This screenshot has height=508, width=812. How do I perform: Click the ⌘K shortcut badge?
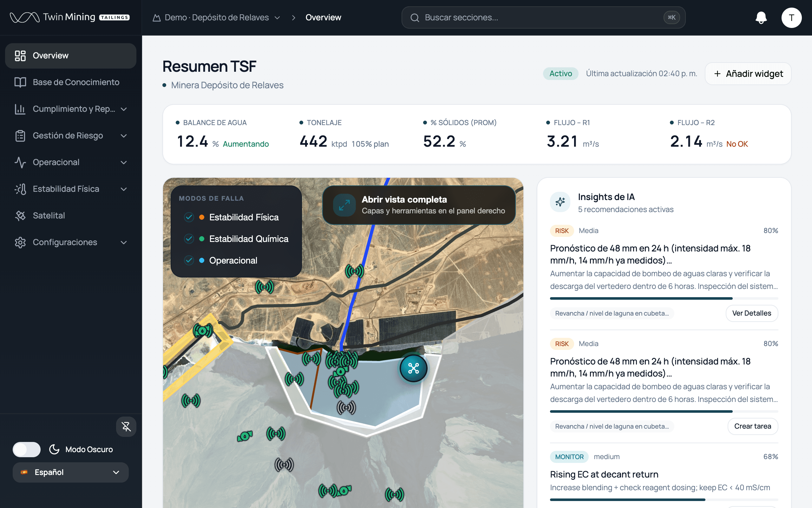[671, 17]
